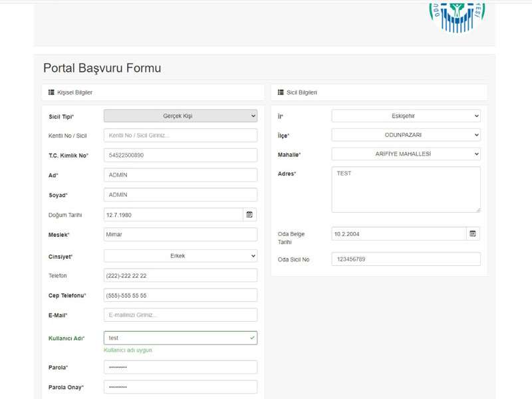Image resolution: width=532 pixels, height=399 pixels.
Task: Click the E-Mail label
Action: click(58, 315)
